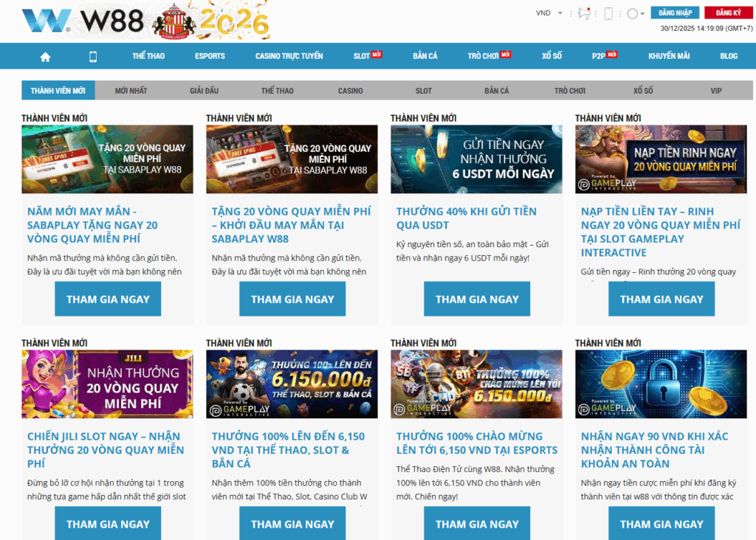Screen dimensions: 756x540
Task: Click the red Đăng Ký register button
Action: (x=728, y=13)
